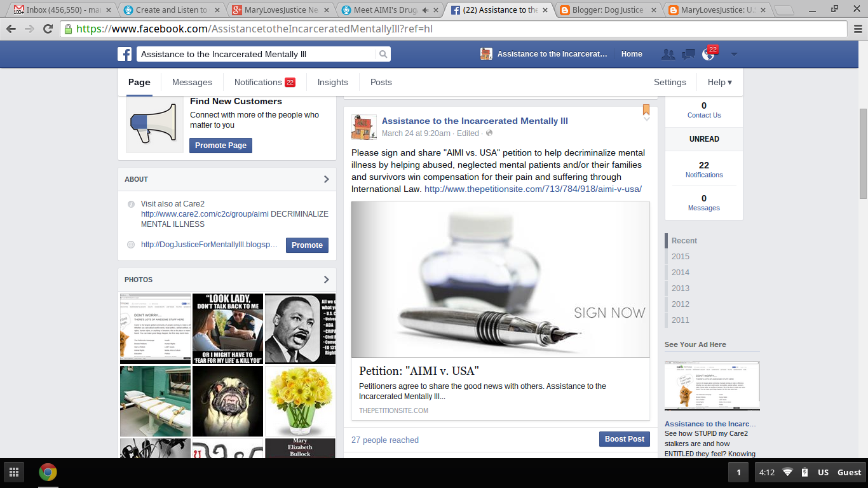Screen dimensions: 868x488
Task: Click '27 people reached' link
Action: point(385,440)
